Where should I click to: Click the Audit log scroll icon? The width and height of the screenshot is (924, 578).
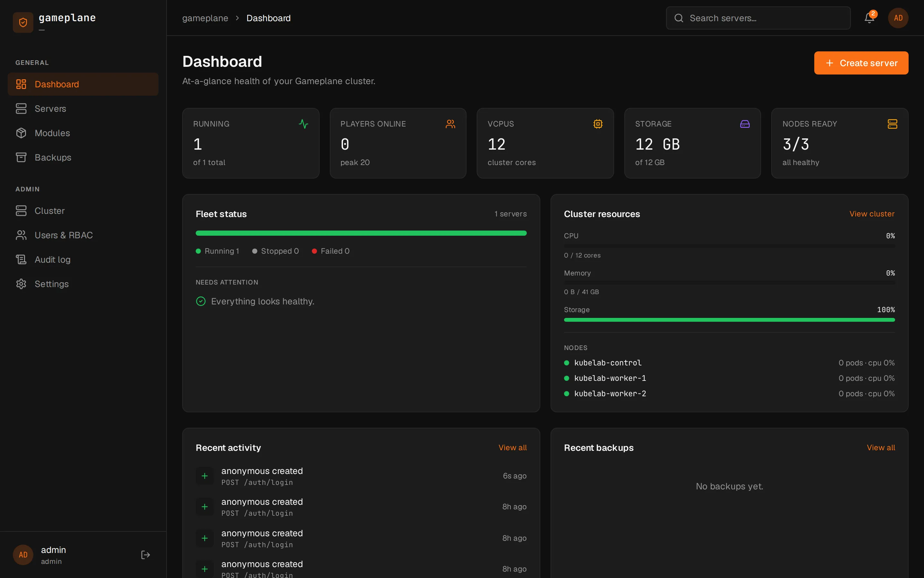click(x=21, y=259)
